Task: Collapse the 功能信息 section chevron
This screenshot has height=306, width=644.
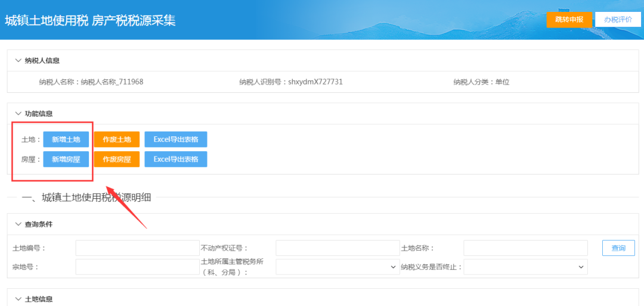Action: [x=18, y=113]
